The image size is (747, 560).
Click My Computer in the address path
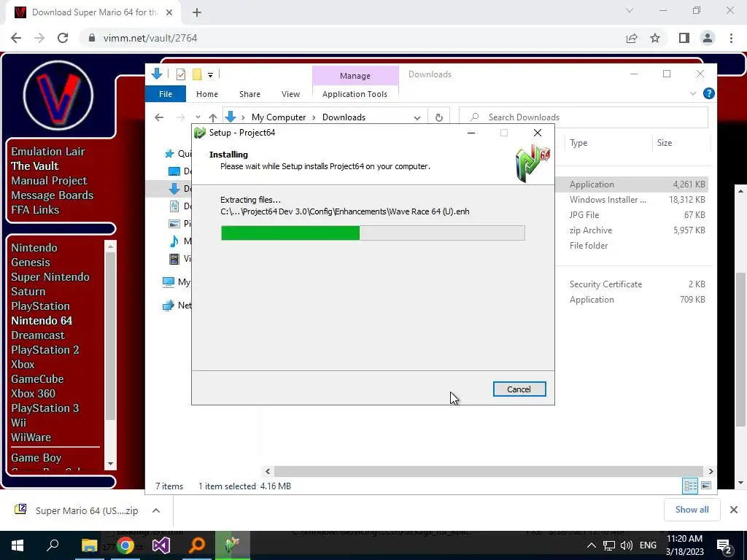pos(278,117)
